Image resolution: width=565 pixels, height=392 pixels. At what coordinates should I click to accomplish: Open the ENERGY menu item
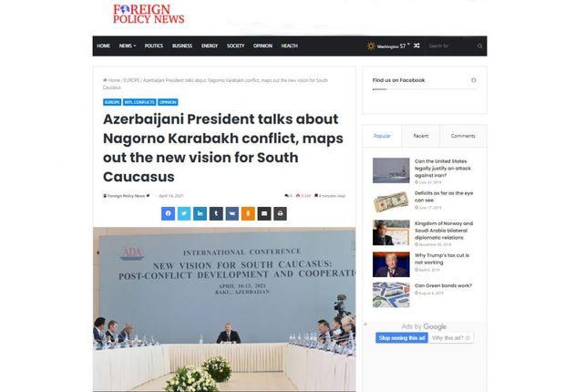[210, 46]
